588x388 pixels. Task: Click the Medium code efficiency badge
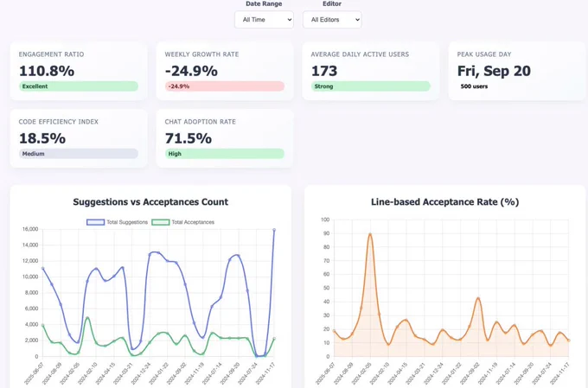tap(78, 154)
